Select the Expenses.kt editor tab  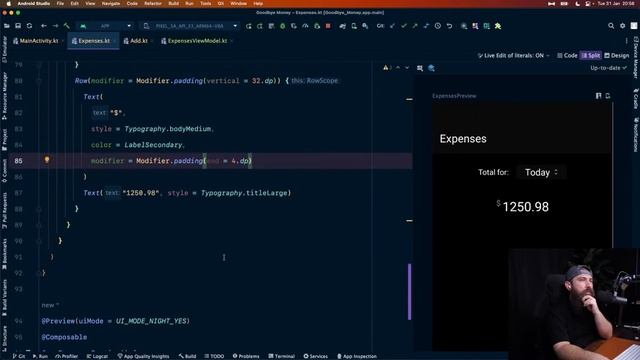tap(93, 41)
